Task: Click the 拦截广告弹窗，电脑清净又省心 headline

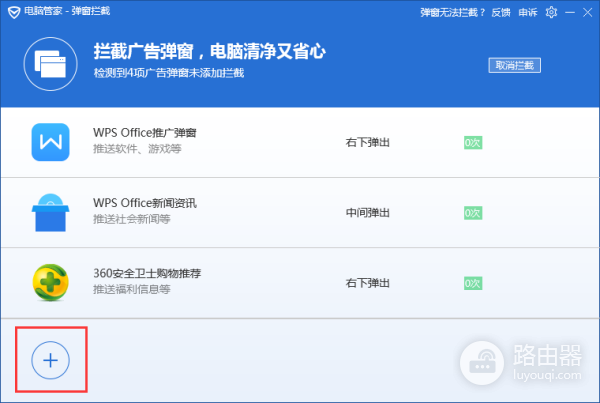Action: (x=210, y=51)
